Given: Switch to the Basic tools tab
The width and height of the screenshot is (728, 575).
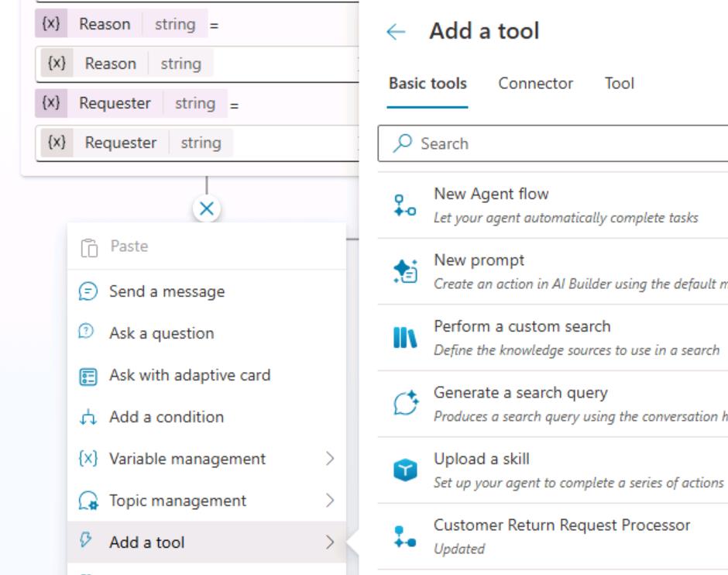Looking at the screenshot, I should tap(428, 84).
